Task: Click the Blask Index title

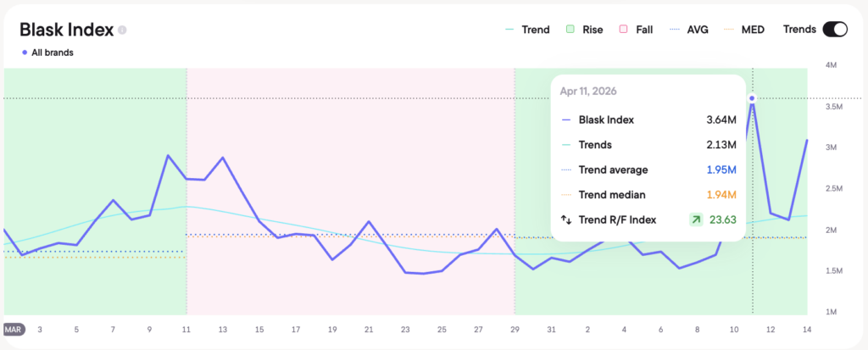Action: click(66, 30)
